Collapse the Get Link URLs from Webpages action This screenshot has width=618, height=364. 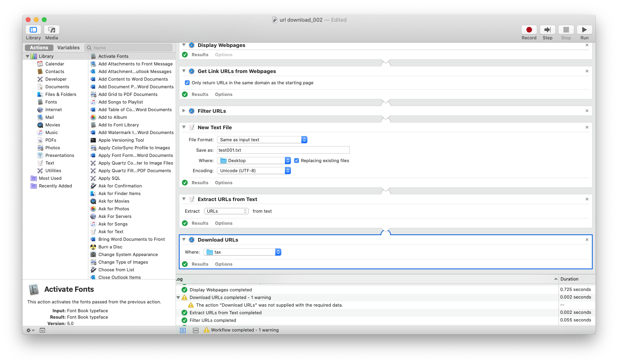pos(184,71)
